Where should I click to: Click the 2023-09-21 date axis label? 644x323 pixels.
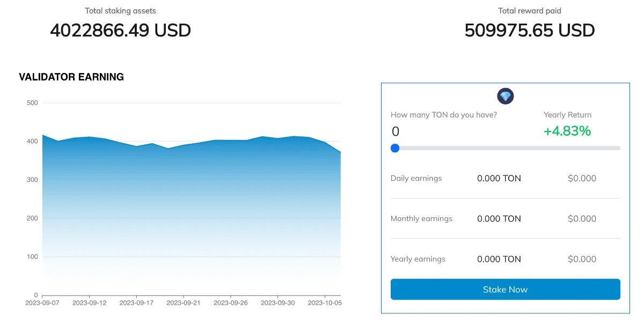click(184, 303)
